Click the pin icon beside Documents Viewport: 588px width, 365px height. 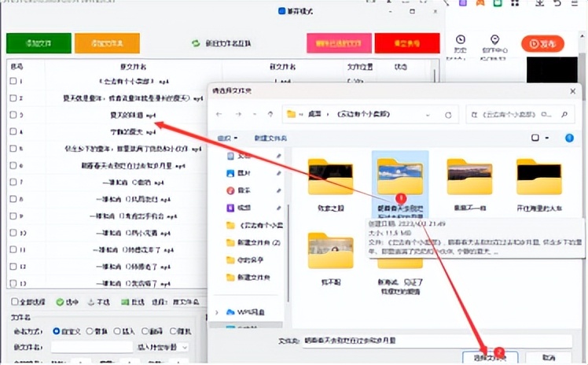click(278, 156)
